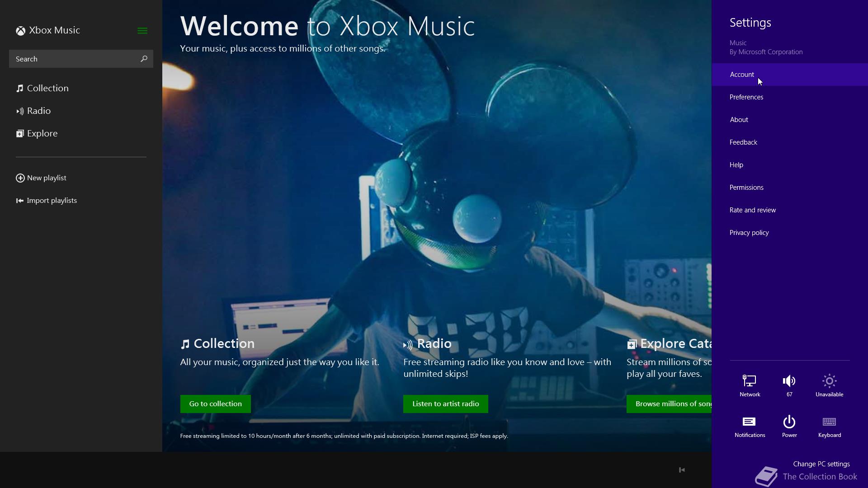The width and height of the screenshot is (868, 488).
Task: Create a New playlist
Action: coord(41,178)
